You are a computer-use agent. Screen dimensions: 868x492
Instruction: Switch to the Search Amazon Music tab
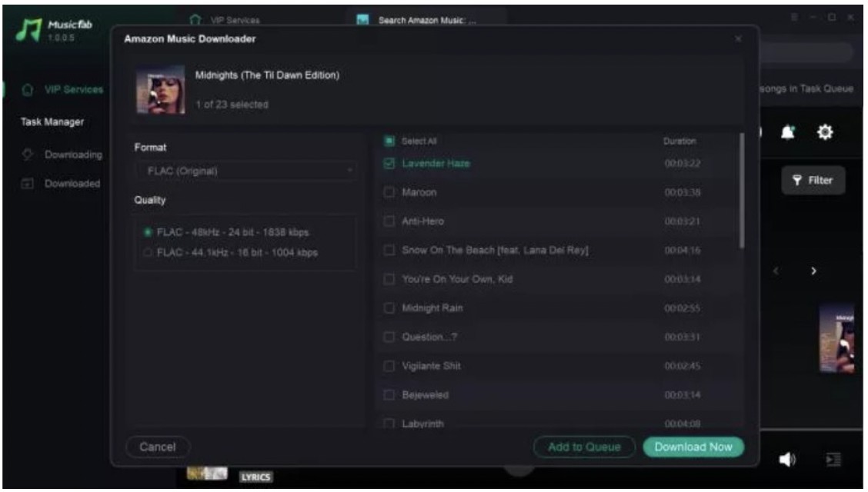426,20
